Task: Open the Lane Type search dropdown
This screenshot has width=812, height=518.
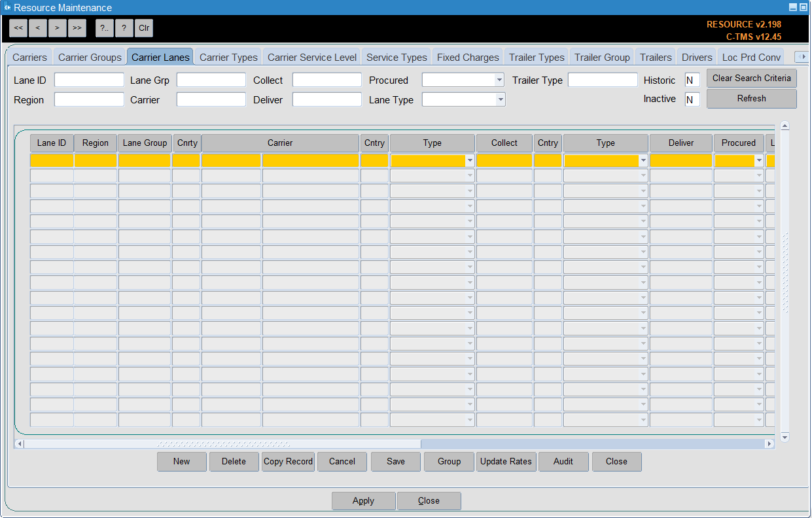Action: (x=463, y=99)
